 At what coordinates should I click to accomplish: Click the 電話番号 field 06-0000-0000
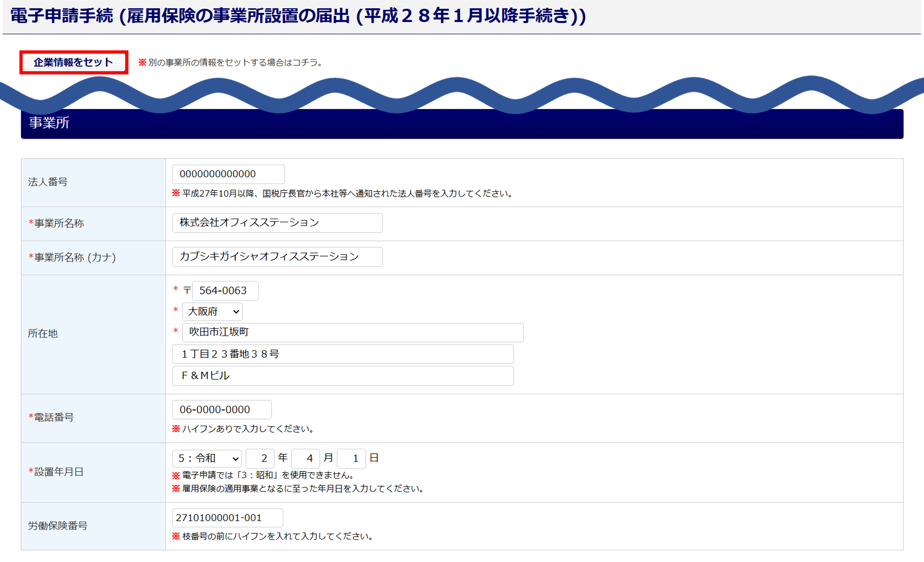click(x=222, y=409)
